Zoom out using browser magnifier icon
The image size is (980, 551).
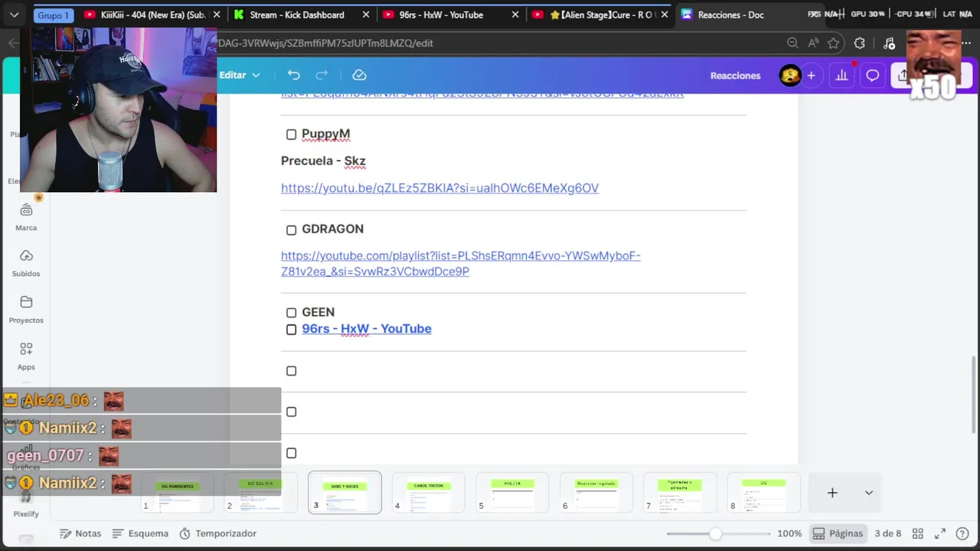(792, 43)
